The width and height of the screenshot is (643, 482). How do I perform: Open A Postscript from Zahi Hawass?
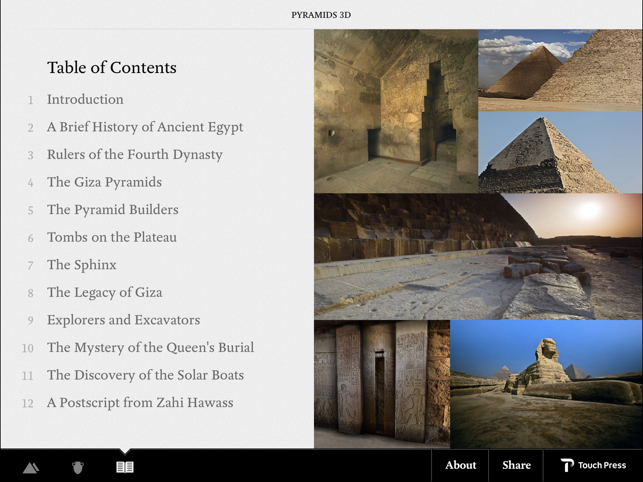point(140,402)
